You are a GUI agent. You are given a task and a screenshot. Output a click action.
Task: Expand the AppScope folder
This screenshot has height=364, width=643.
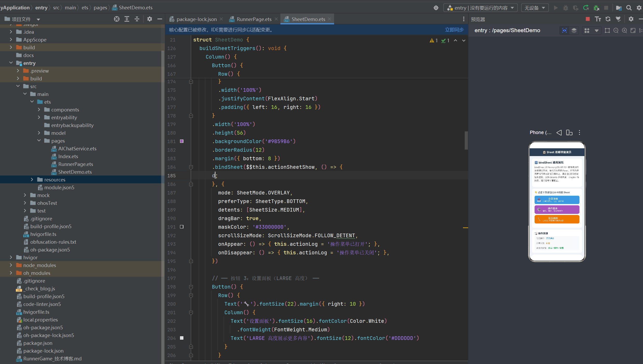11,40
